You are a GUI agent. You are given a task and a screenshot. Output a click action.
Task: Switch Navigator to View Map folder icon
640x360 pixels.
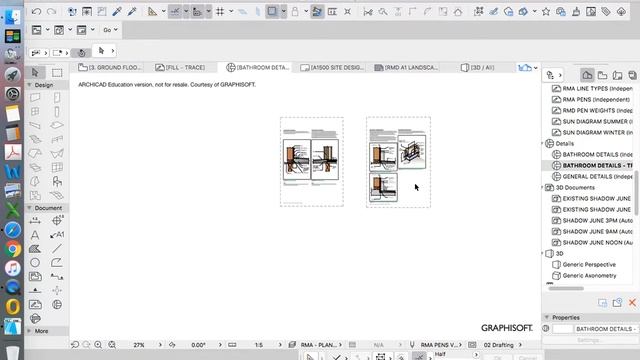click(602, 75)
